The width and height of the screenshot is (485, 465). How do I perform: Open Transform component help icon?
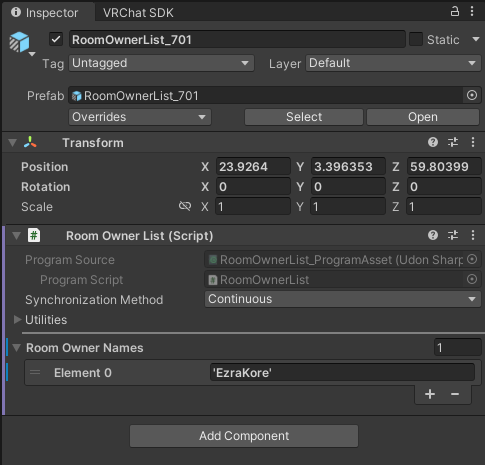click(433, 142)
